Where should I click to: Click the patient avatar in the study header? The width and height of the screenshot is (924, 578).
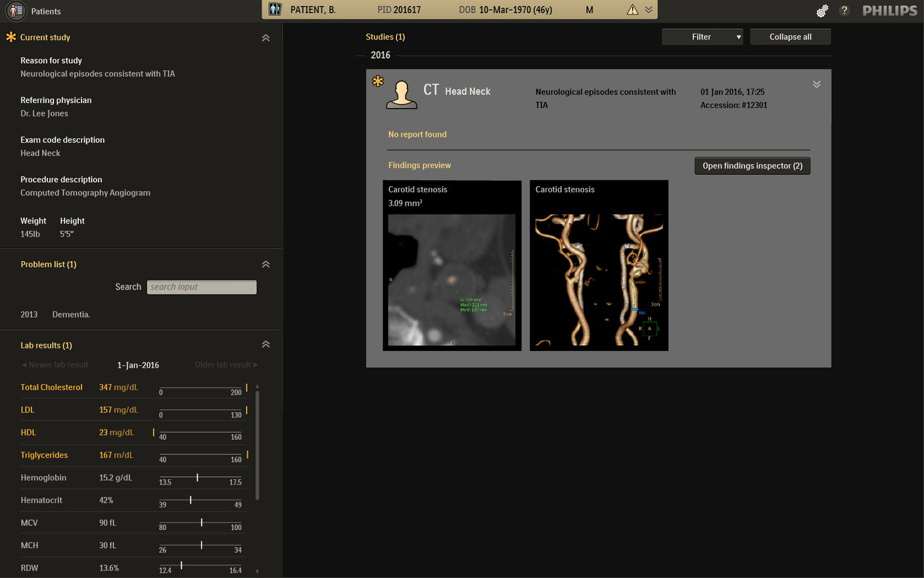[402, 93]
